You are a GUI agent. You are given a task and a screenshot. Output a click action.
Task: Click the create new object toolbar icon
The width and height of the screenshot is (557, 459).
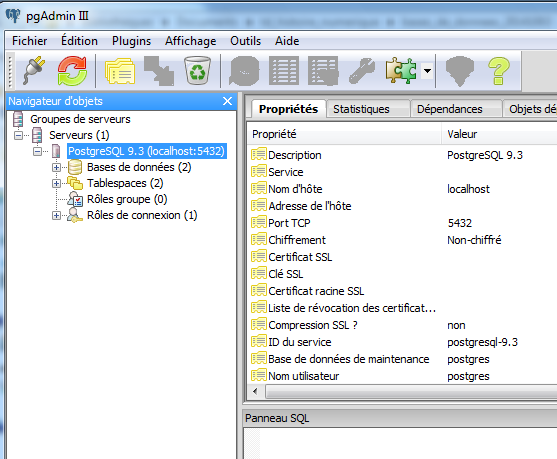click(159, 71)
